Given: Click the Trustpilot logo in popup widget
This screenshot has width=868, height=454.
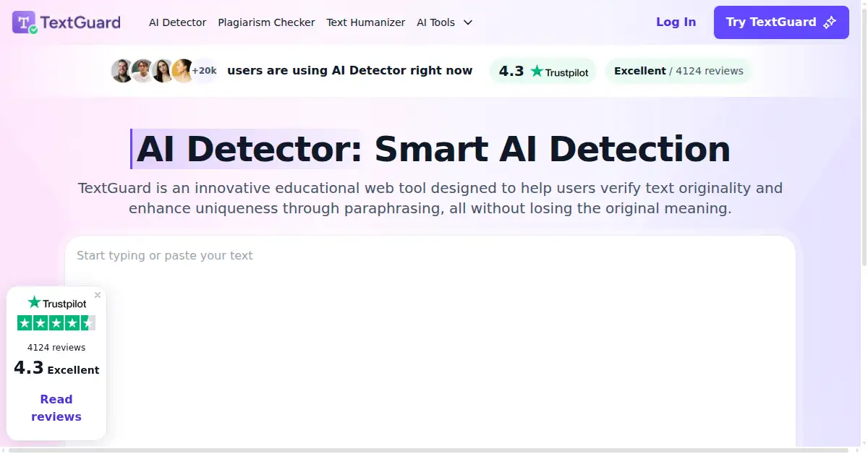Looking at the screenshot, I should click(x=56, y=303).
